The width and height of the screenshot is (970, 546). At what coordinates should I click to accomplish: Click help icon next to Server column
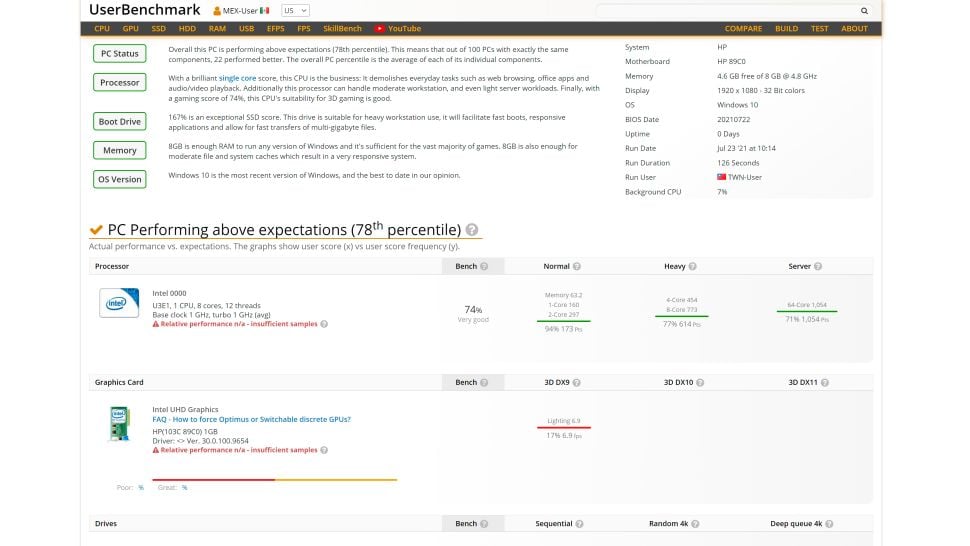click(817, 267)
